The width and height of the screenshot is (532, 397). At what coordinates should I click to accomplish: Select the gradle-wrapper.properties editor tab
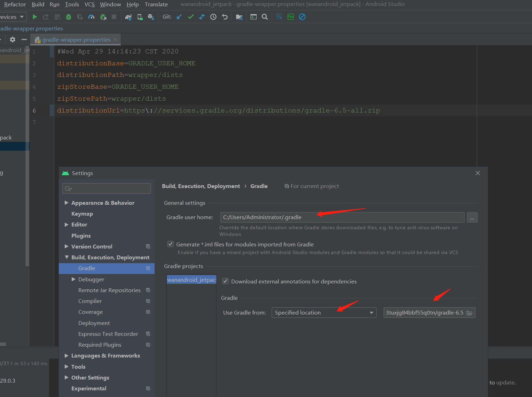click(76, 40)
